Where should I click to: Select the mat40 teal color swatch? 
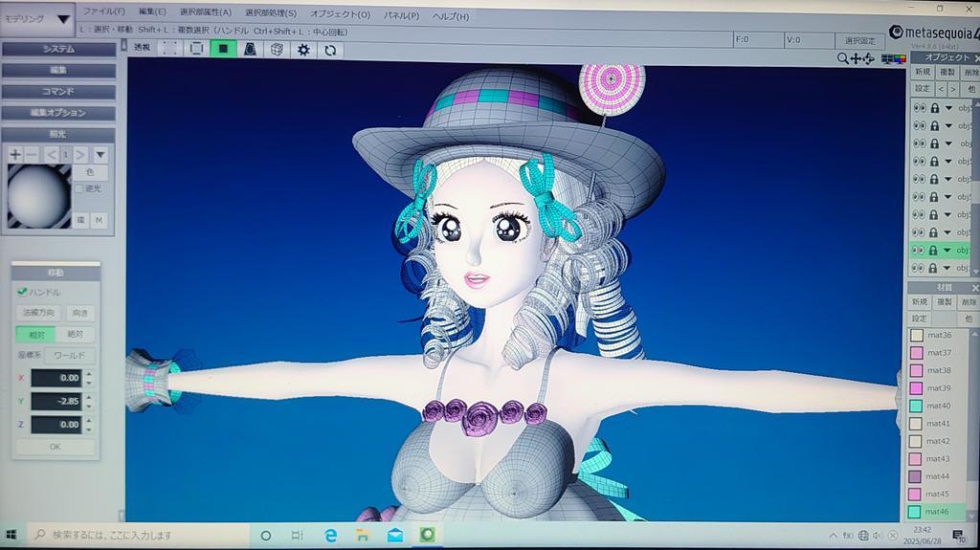coord(916,406)
